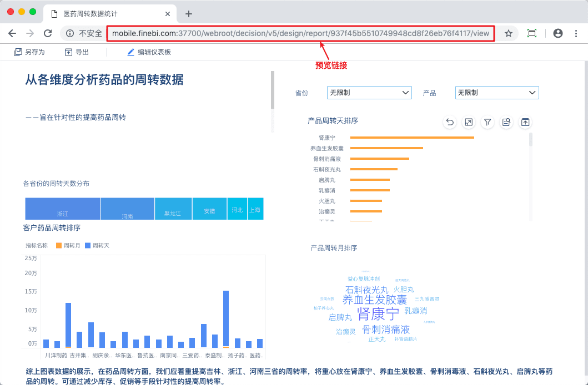The width and height of the screenshot is (588, 385).
Task: Click the site info icon by 不安全
Action: point(70,33)
